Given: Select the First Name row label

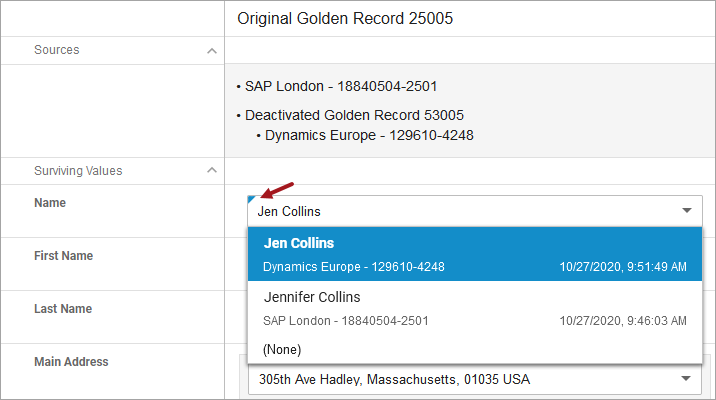Looking at the screenshot, I should 63,256.
